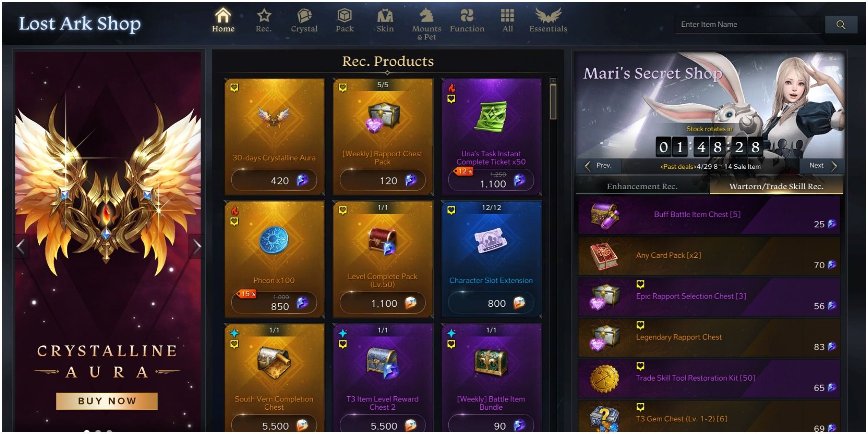Click the BUY NOW button
Image resolution: width=868 pixels, height=434 pixels.
coord(107,401)
